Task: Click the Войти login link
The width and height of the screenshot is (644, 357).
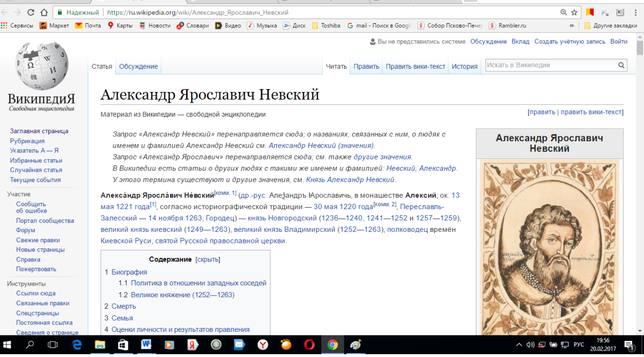Action: 619,42
